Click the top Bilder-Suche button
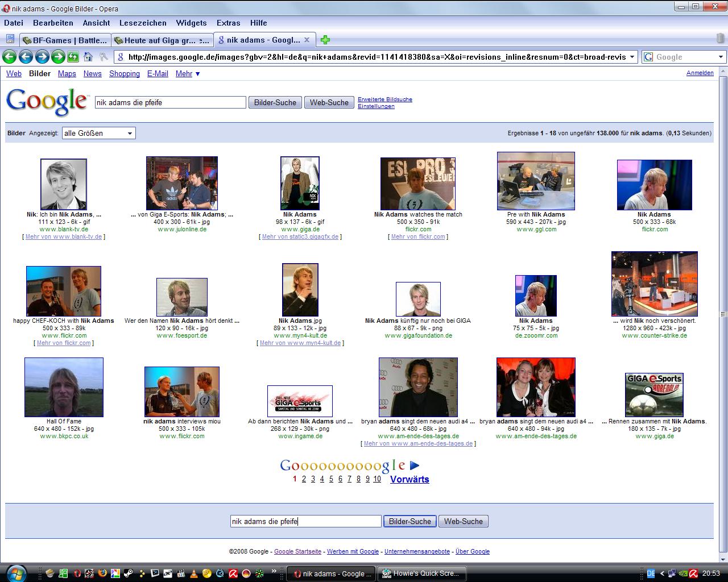 coord(275,102)
